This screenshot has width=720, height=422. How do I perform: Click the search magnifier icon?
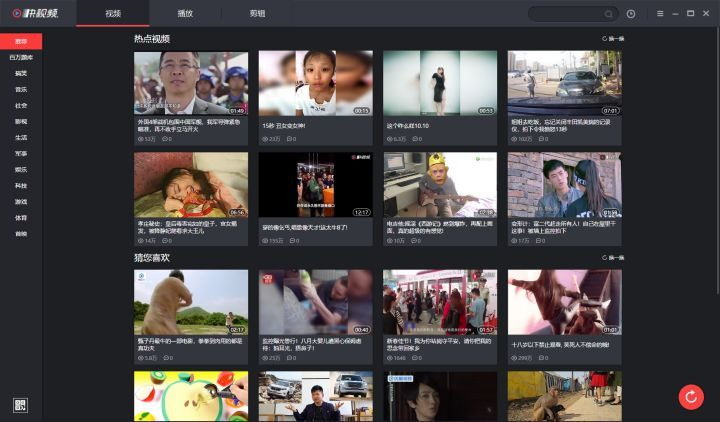[608, 14]
